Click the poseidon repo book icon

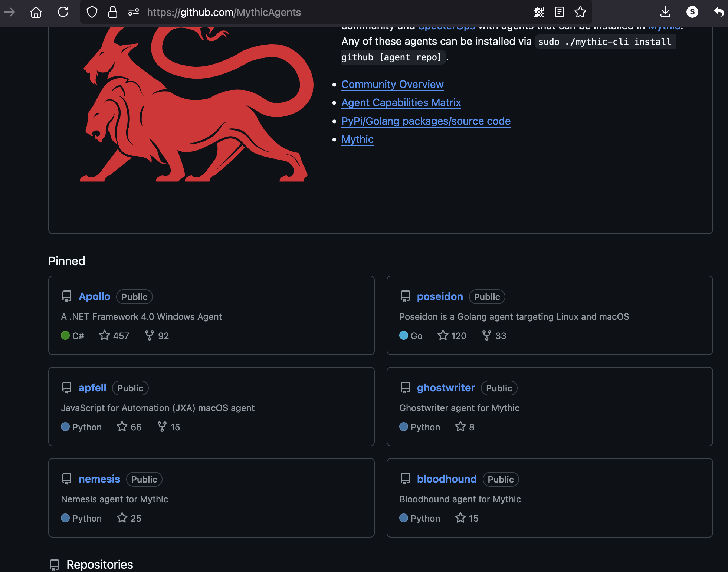tap(405, 296)
